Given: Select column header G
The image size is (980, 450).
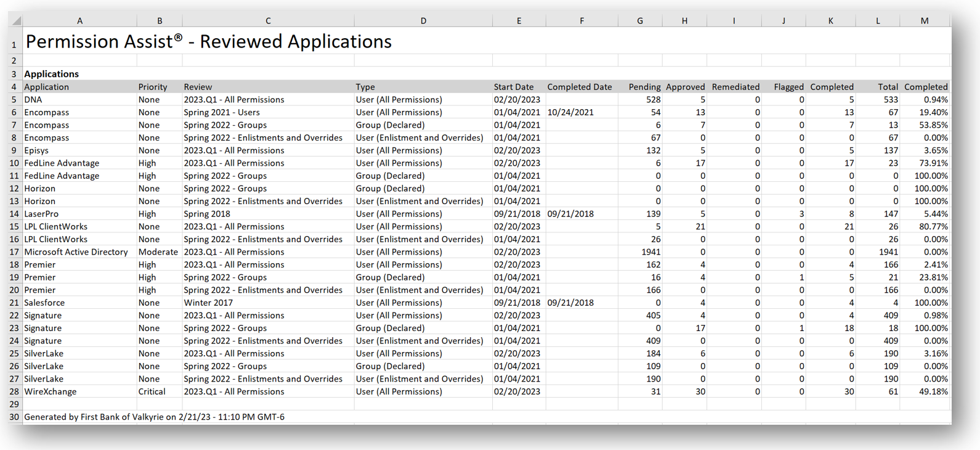Looking at the screenshot, I should coord(639,21).
